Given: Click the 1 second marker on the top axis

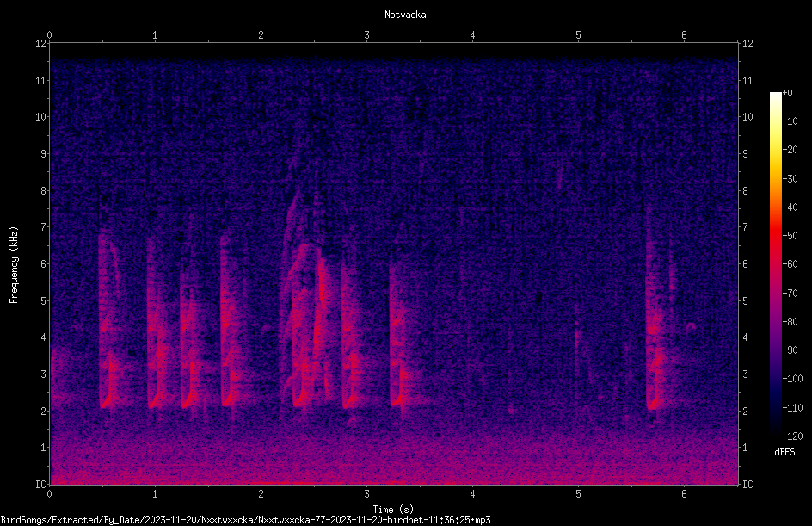Looking at the screenshot, I should [x=155, y=35].
